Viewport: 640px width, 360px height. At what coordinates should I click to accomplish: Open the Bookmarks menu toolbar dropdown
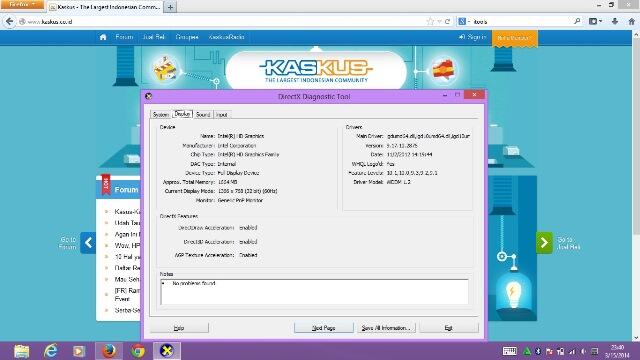(x=596, y=21)
